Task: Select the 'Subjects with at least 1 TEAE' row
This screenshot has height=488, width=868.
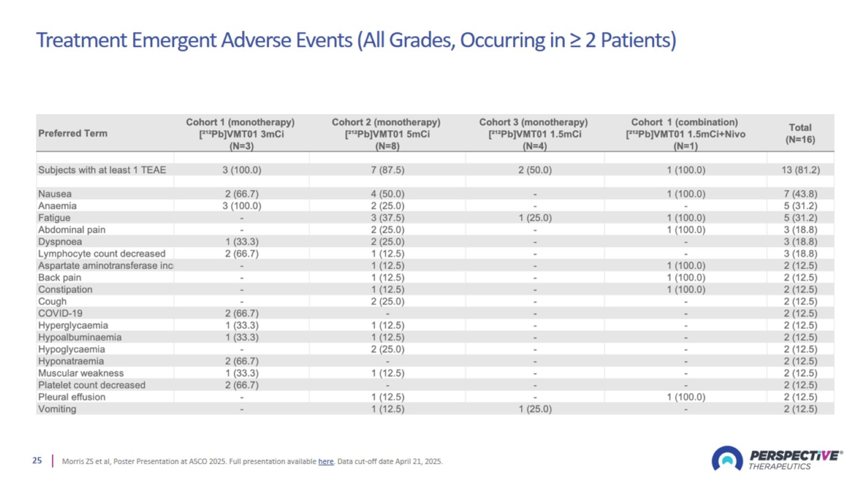Action: coord(102,170)
